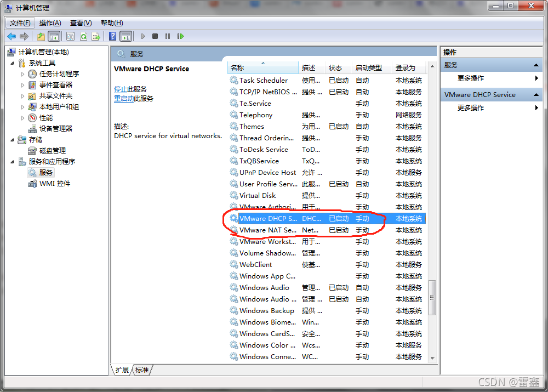548x392 pixels.
Task: Click the scrollbar up arrow
Action: 432,66
